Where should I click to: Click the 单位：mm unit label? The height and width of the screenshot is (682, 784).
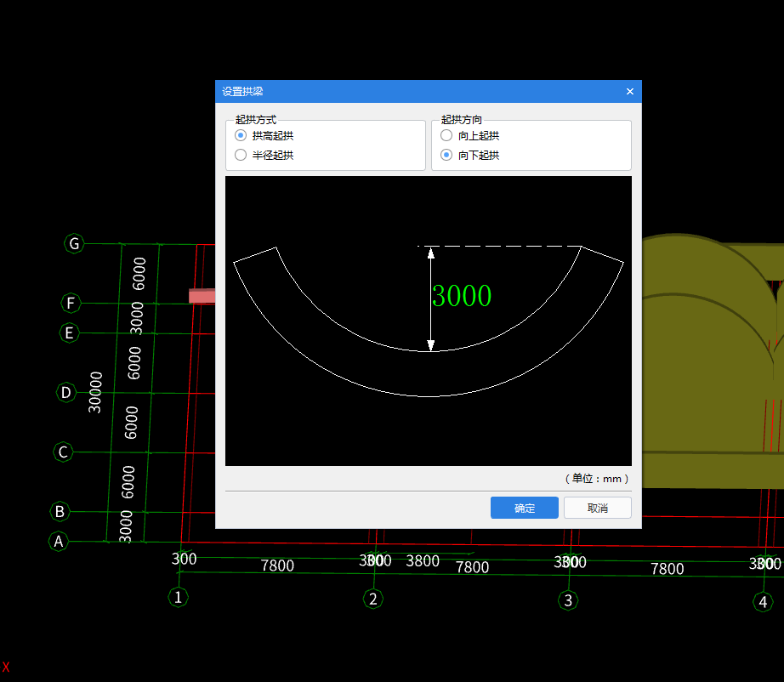click(x=597, y=479)
